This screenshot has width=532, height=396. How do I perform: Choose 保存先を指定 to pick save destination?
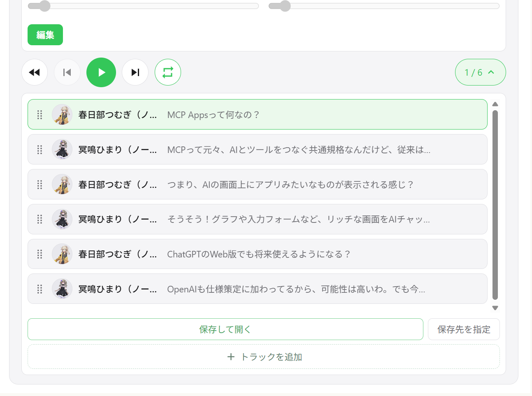click(464, 329)
